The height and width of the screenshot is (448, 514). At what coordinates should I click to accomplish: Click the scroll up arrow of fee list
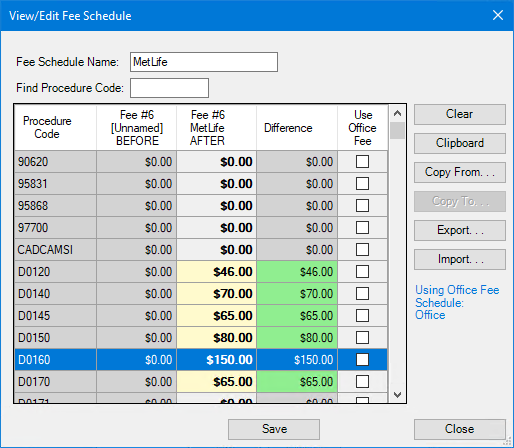397,113
